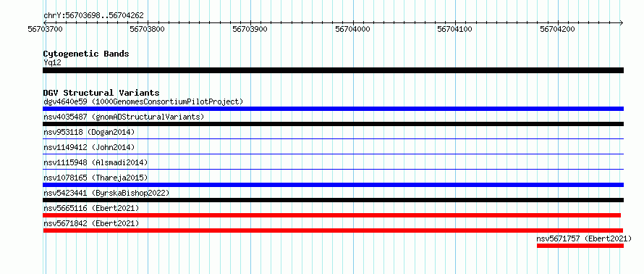The height and width of the screenshot is (274, 644).
Task: Click ruler position 56704200
Action: 558,29
